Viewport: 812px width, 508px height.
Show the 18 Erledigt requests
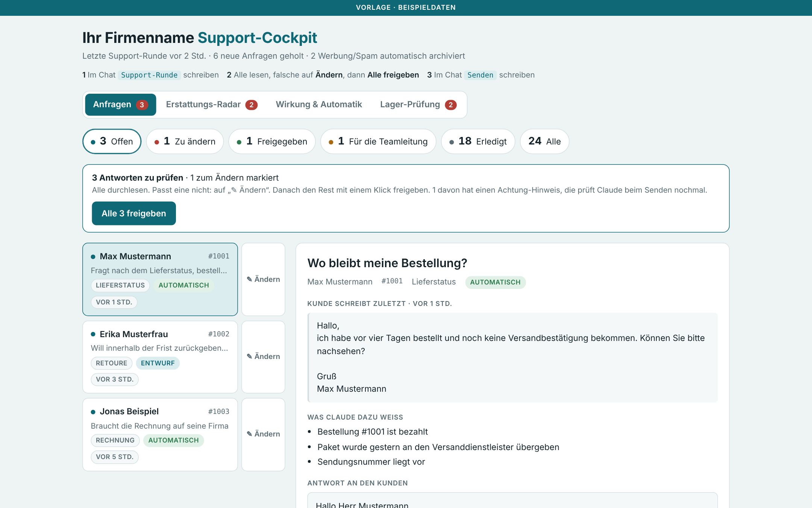478,141
